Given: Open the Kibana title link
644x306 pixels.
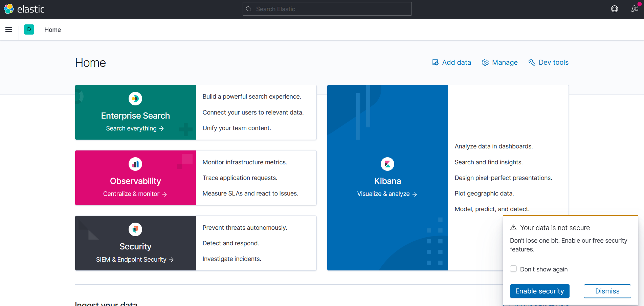Looking at the screenshot, I should (x=387, y=181).
